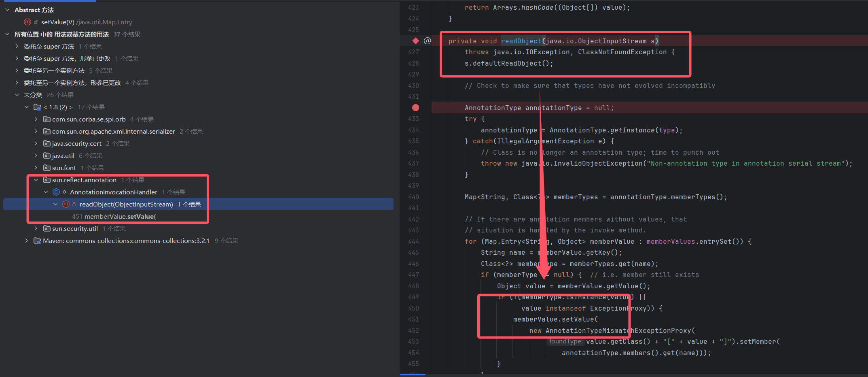
Task: Click "getKey()" in the String name line
Action: (x=602, y=252)
